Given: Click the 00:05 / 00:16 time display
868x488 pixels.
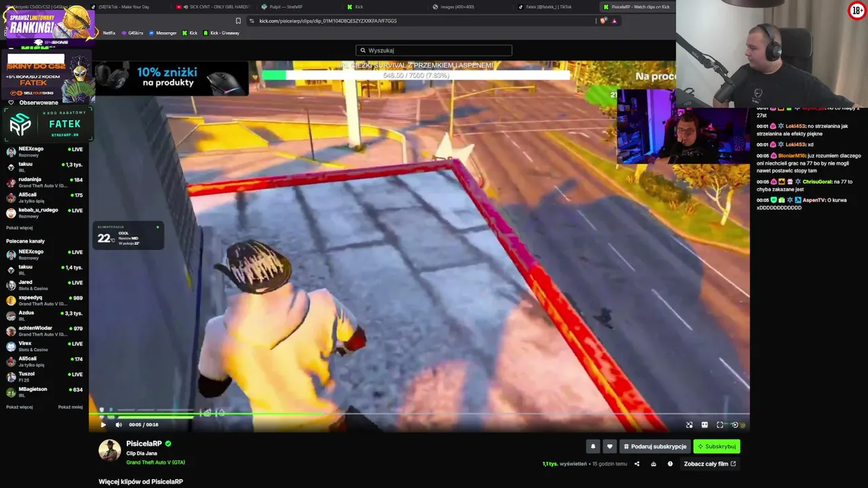Looking at the screenshot, I should [144, 425].
